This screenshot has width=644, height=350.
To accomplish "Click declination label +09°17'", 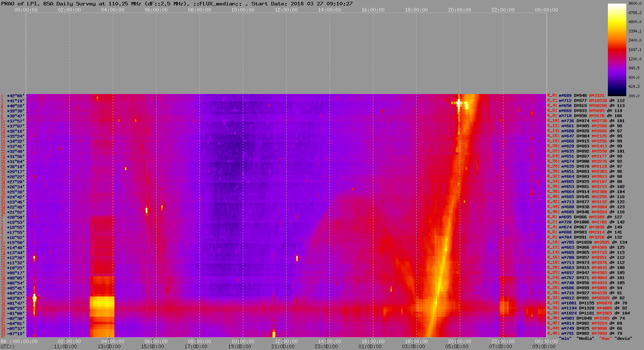I will coord(16,273).
